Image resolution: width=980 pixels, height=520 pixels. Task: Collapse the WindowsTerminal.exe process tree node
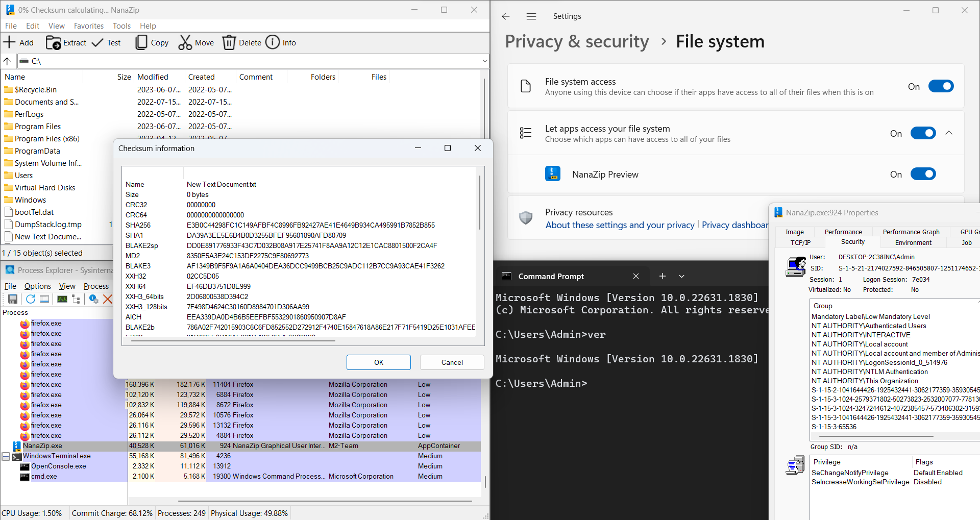6,456
